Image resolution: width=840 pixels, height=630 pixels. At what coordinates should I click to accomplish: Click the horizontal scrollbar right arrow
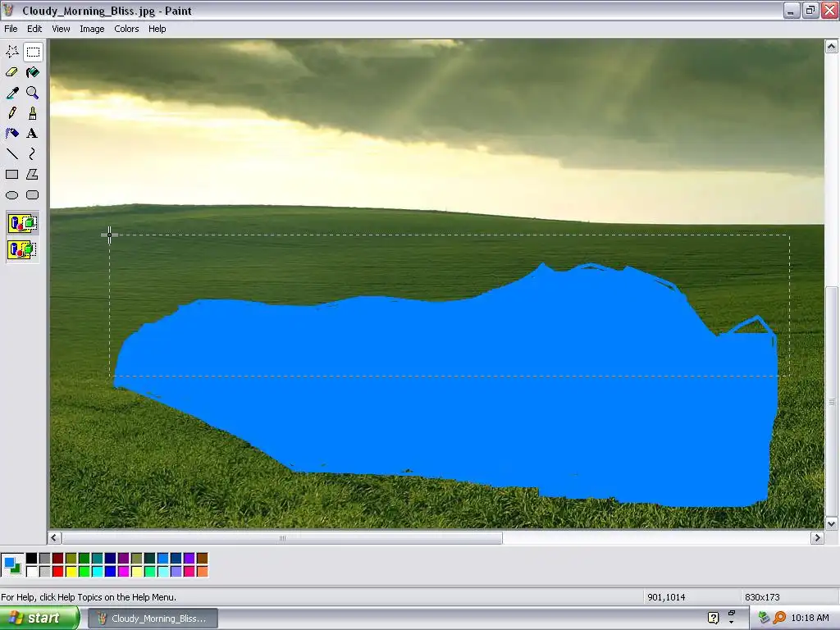(x=817, y=538)
